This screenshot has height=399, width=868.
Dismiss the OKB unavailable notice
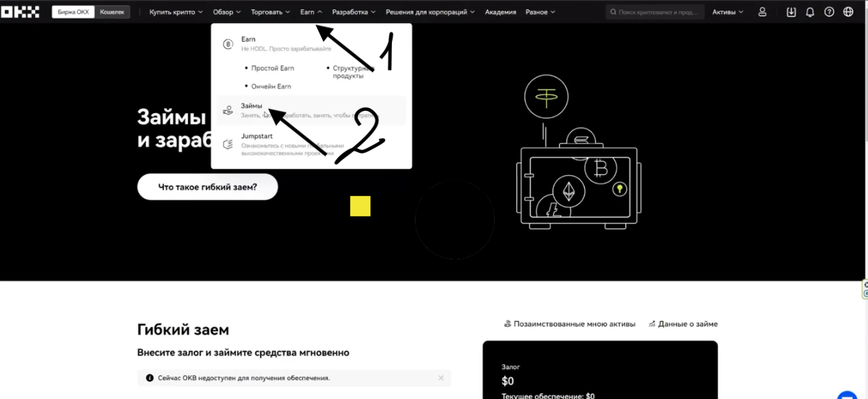tap(441, 378)
